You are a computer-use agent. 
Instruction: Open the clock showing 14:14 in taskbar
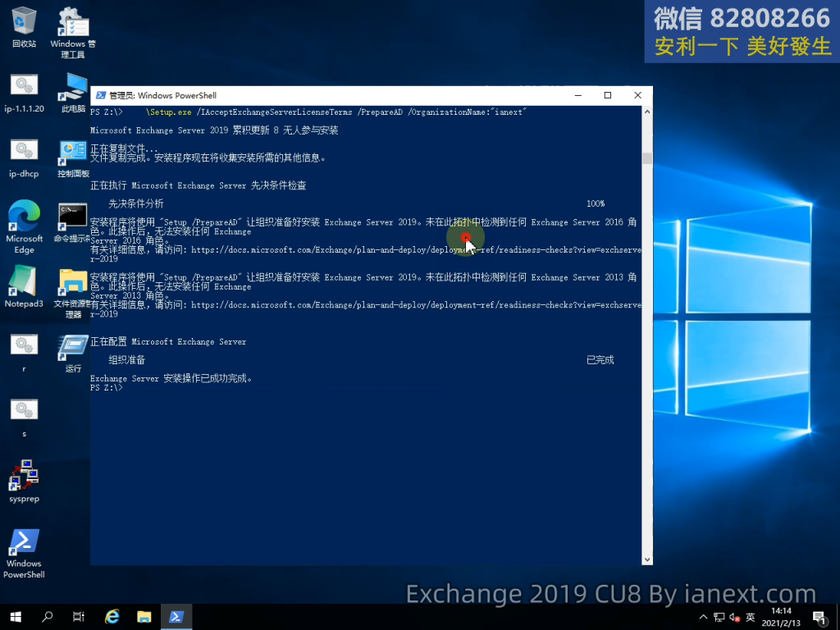[782, 617]
